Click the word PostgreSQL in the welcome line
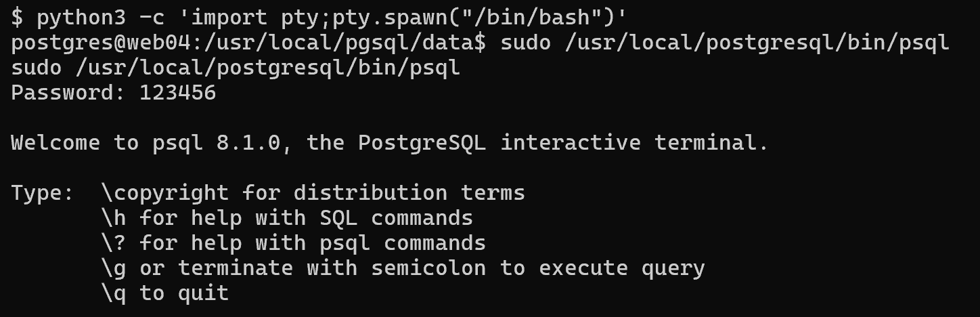Viewport: 980px width, 317px height. 422,143
